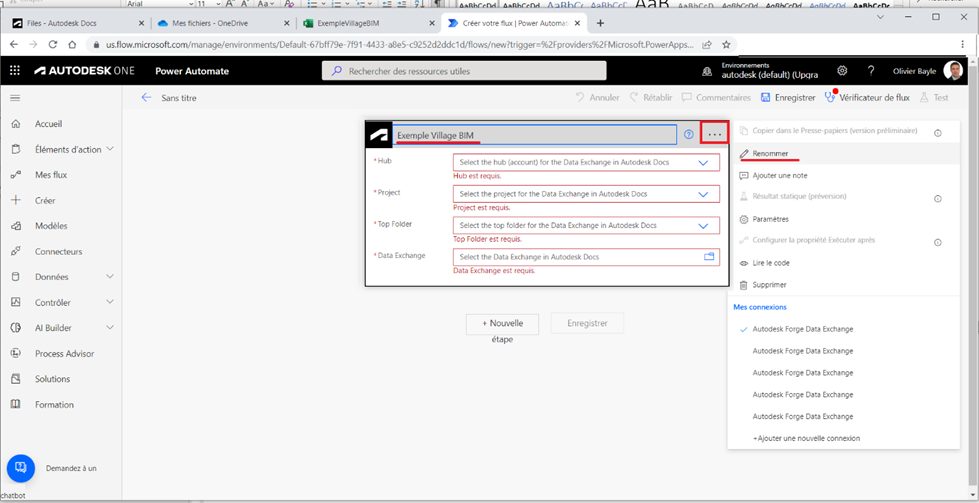Click info icon beside Configurer la propriété
979x503 pixels.
click(x=938, y=242)
